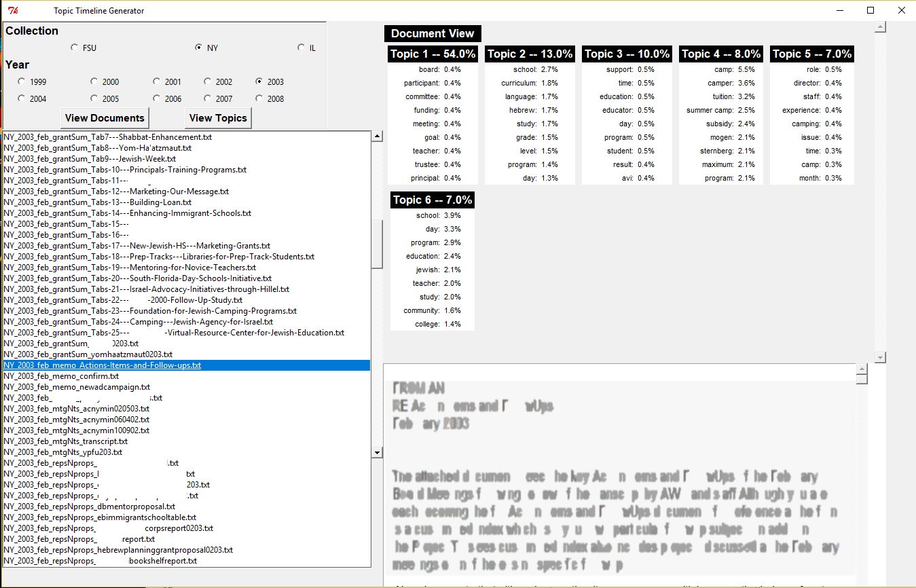Select year 1999
The width and height of the screenshot is (916, 588).
(x=21, y=81)
